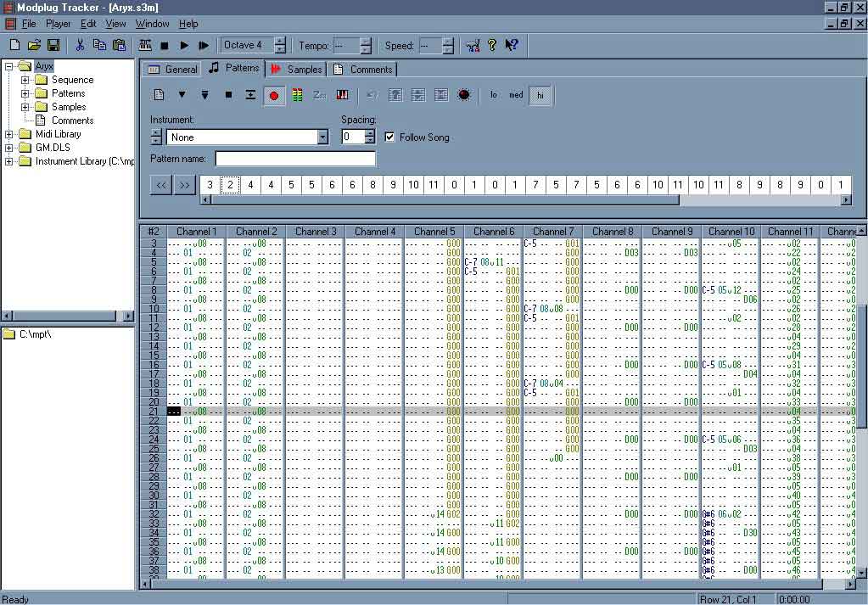Expand the Midi Library tree node
The width and height of the screenshot is (868, 605).
pos(9,134)
